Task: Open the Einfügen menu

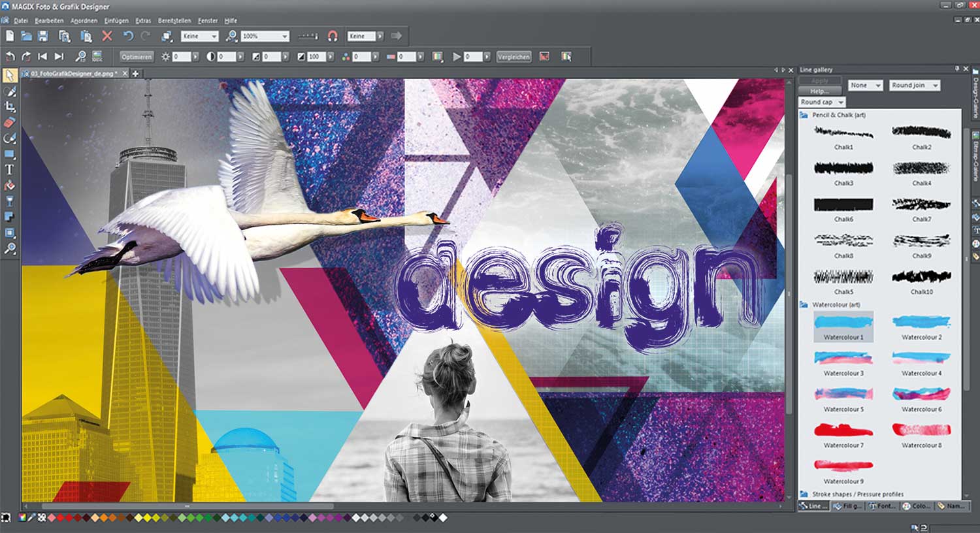Action: pos(116,20)
